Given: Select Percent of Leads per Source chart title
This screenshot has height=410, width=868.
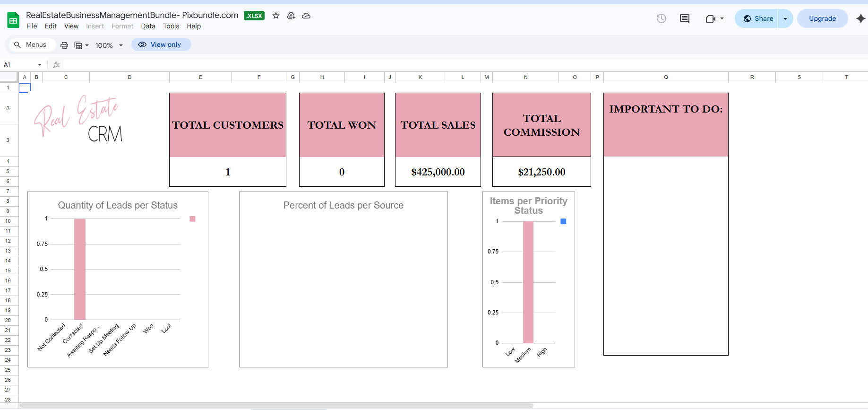Looking at the screenshot, I should tap(344, 205).
